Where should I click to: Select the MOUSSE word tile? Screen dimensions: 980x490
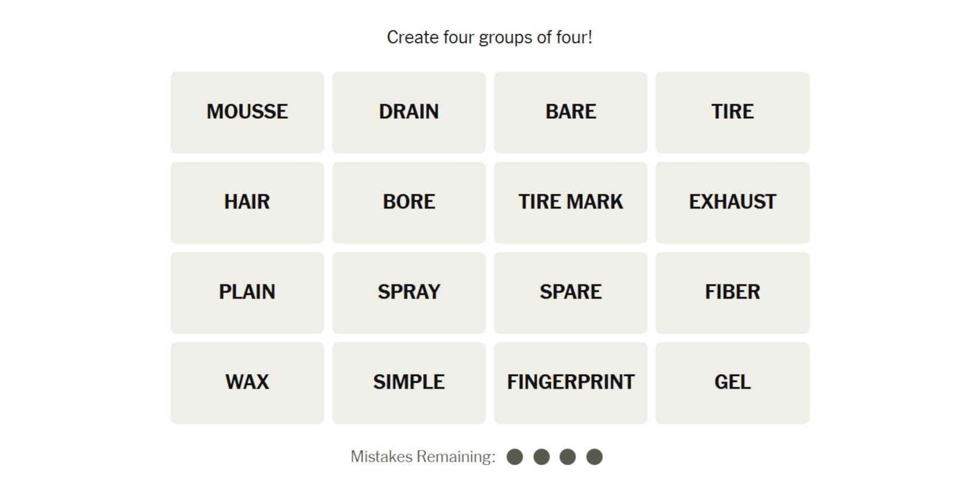(x=247, y=112)
